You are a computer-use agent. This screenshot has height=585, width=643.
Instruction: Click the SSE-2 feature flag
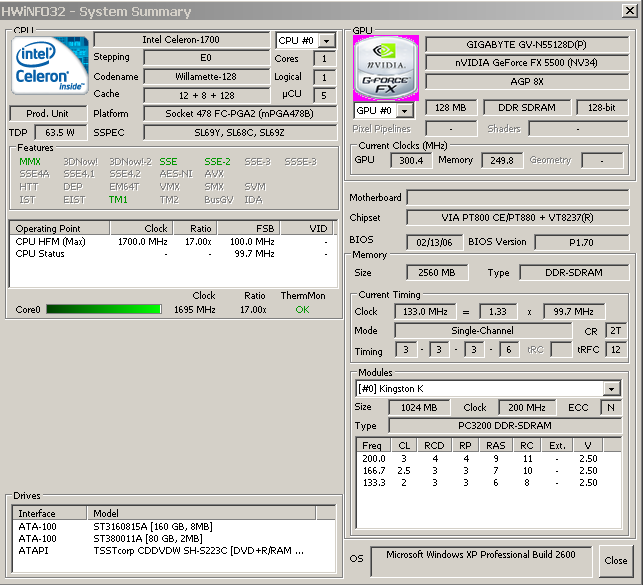tap(217, 162)
